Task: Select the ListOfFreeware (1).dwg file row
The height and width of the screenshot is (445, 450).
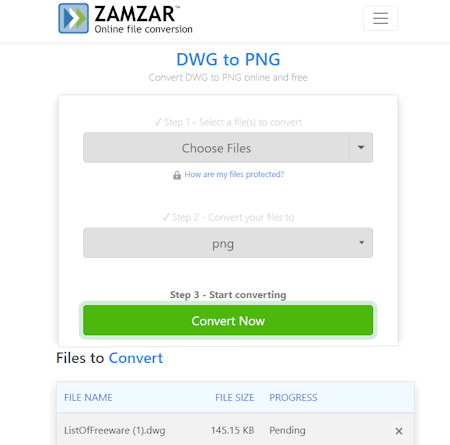Action: tap(235, 430)
